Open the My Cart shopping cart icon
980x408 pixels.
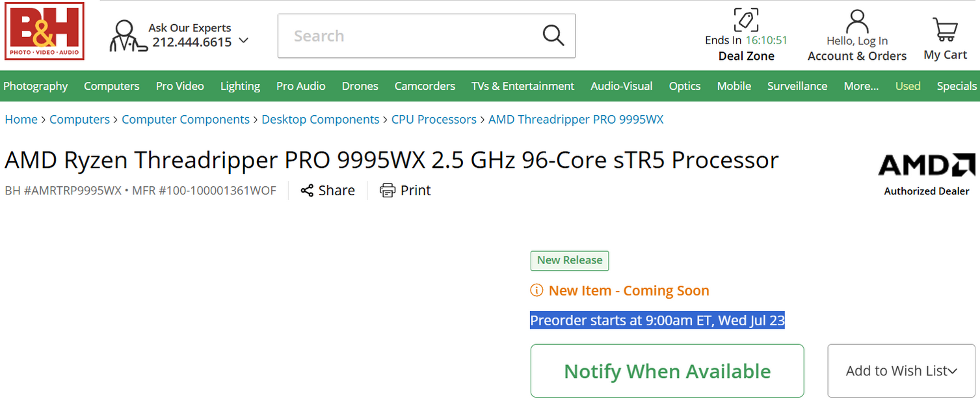[x=945, y=30]
